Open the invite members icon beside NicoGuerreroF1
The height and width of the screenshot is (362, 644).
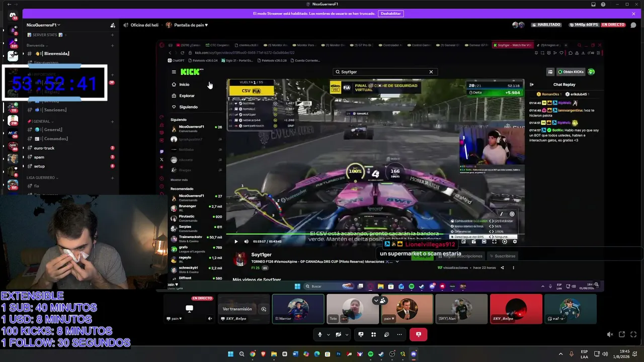113,25
